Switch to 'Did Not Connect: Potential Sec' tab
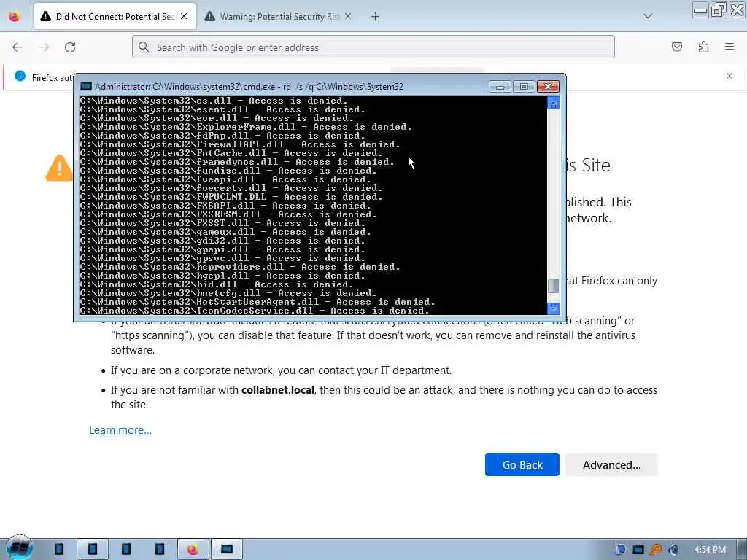The image size is (747, 560). pyautogui.click(x=115, y=17)
